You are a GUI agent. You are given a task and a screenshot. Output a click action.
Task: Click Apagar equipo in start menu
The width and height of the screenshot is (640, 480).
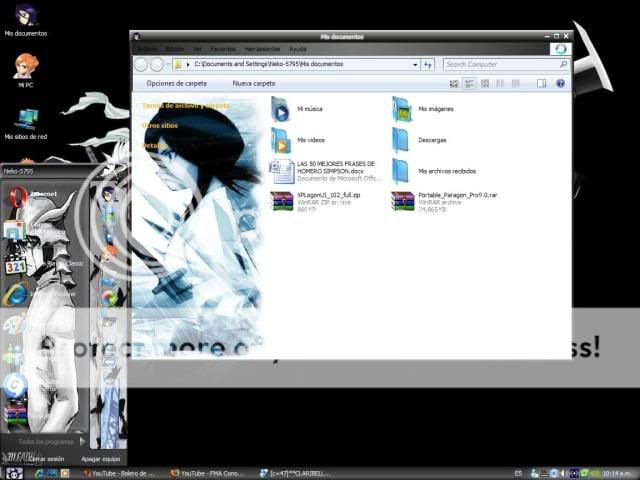pyautogui.click(x=100, y=459)
